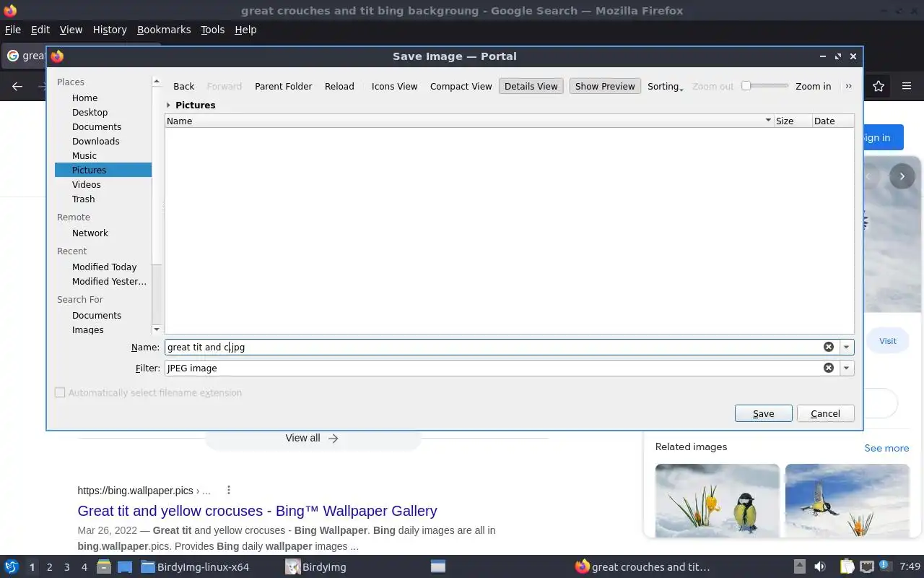Viewport: 924px width, 578px height.
Task: Toggle Show Preview
Action: click(x=605, y=86)
